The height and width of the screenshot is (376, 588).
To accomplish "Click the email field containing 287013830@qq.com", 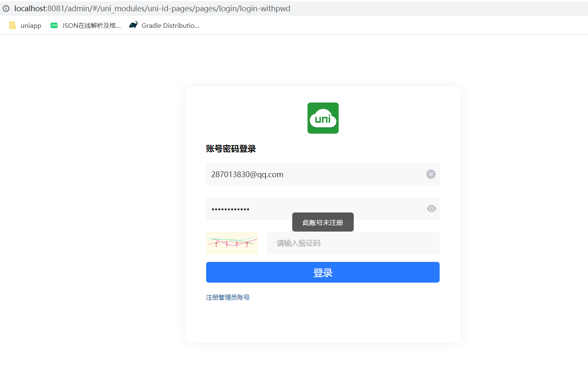I will 312,175.
